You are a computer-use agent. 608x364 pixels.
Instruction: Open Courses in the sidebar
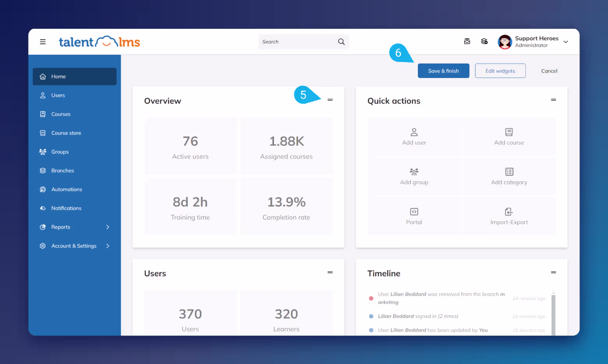pos(74,114)
